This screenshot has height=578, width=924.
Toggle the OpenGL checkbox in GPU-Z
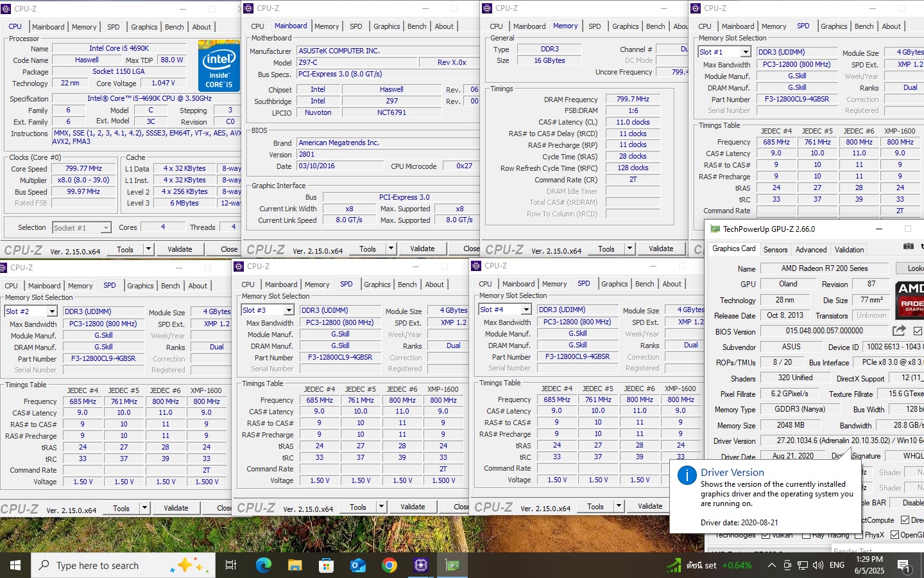(894, 534)
